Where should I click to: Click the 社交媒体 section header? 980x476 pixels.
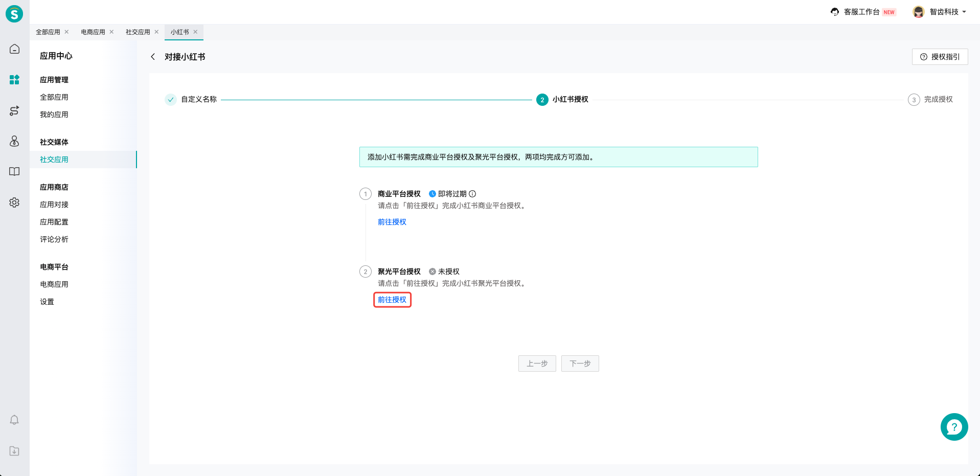54,142
